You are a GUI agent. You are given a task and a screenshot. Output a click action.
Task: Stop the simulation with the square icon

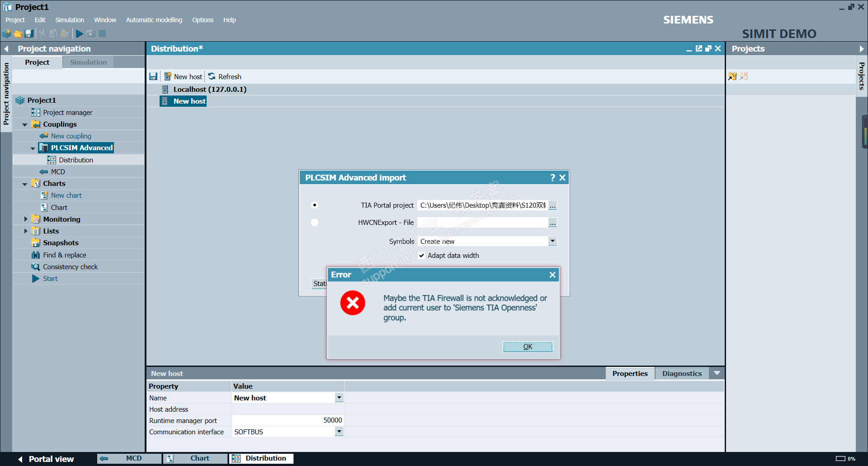point(102,33)
